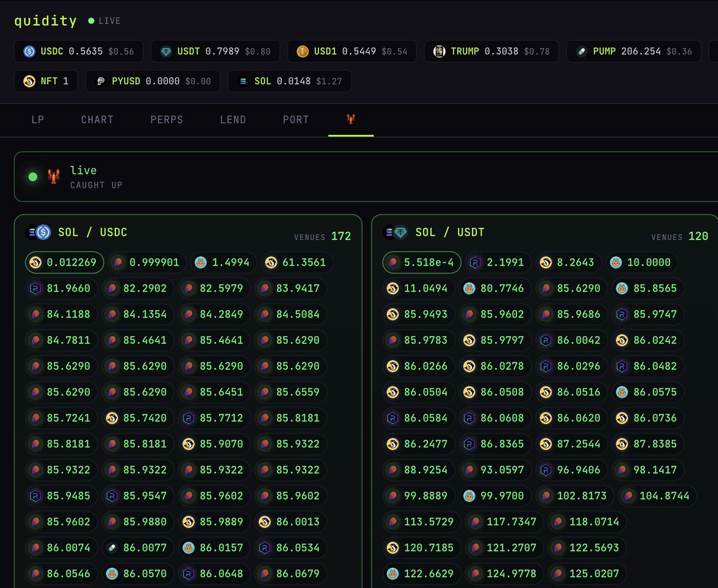Click the icon beside 120.7185
This screenshot has width=718, height=588.
[393, 547]
